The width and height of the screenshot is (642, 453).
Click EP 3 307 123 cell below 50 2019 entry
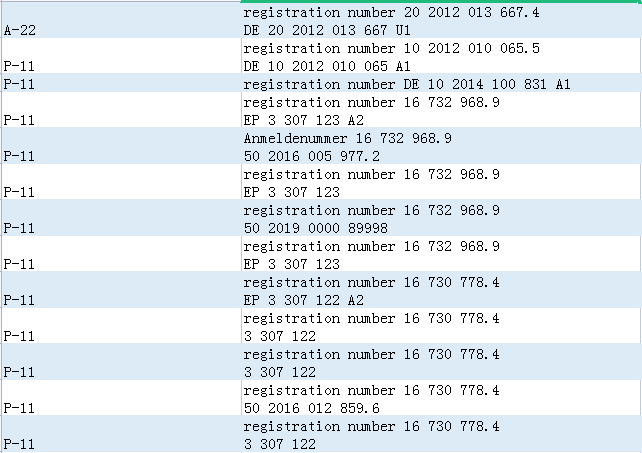440,255
